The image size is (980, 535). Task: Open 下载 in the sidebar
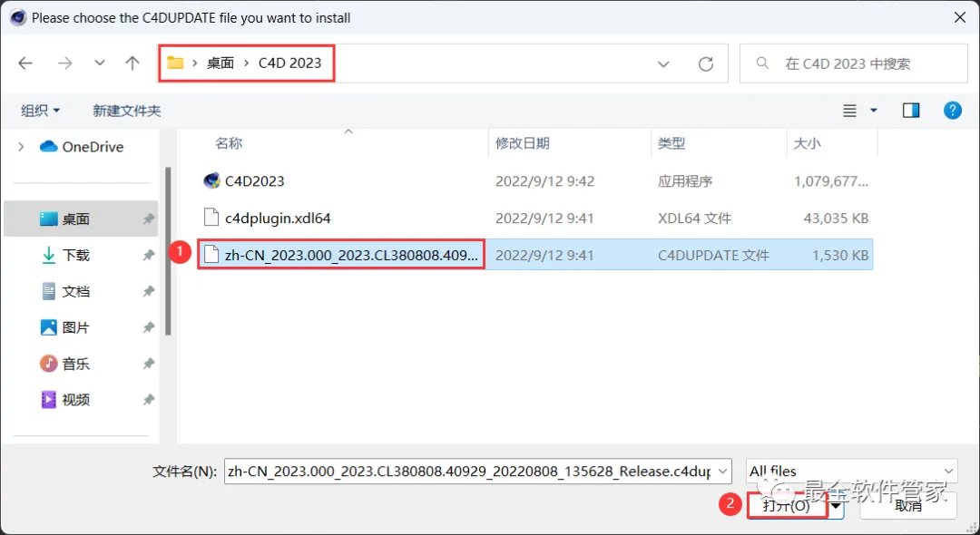tap(75, 256)
